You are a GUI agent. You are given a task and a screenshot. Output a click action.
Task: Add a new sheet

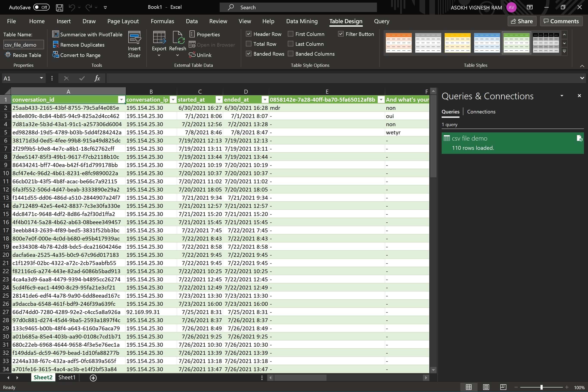(93, 378)
